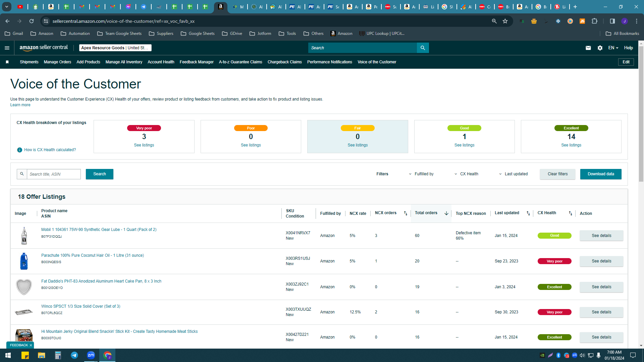Image resolution: width=644 pixels, height=362 pixels.
Task: Open the Suppliers bookmarks folder
Action: tap(161, 34)
